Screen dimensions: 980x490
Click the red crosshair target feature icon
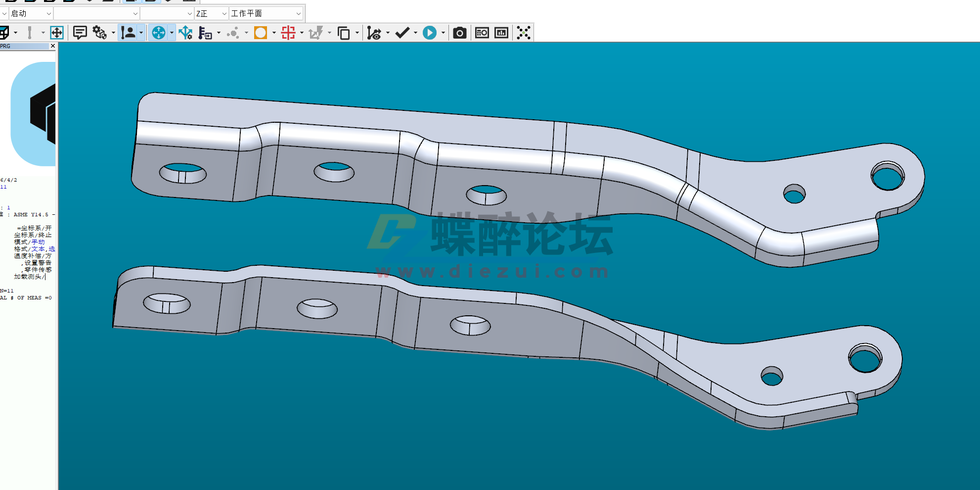tap(288, 33)
